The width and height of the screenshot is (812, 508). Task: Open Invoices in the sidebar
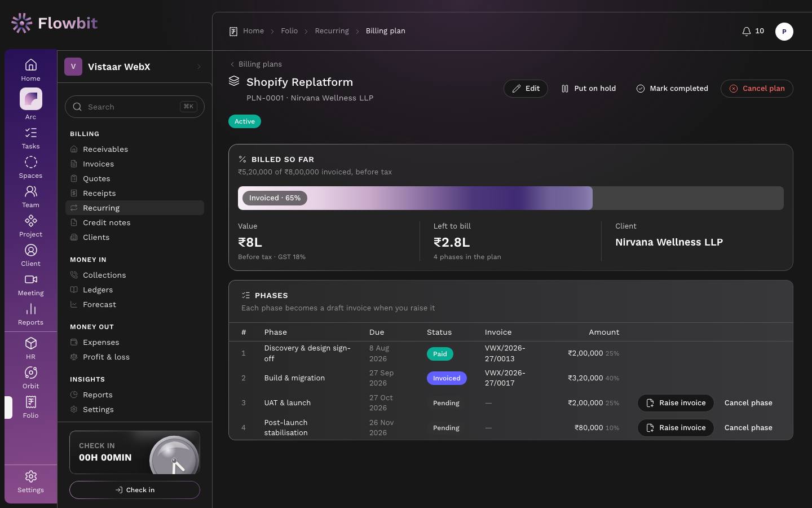(x=135, y=164)
